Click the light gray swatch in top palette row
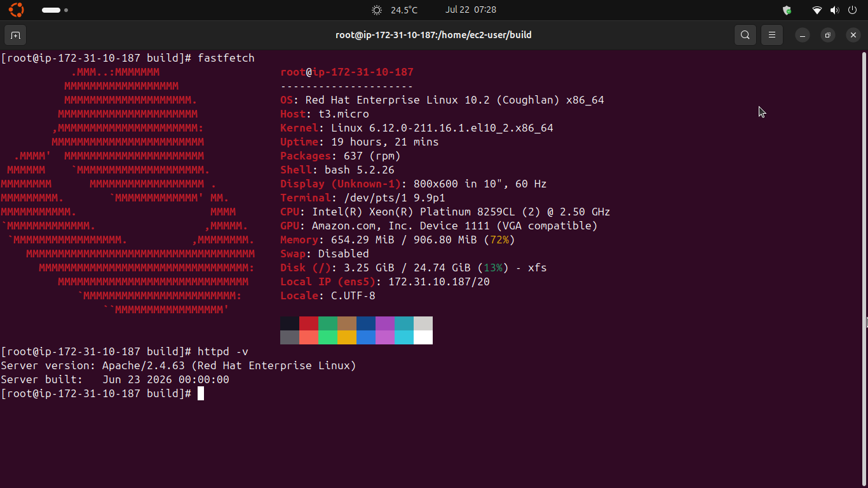The height and width of the screenshot is (488, 868). click(423, 323)
